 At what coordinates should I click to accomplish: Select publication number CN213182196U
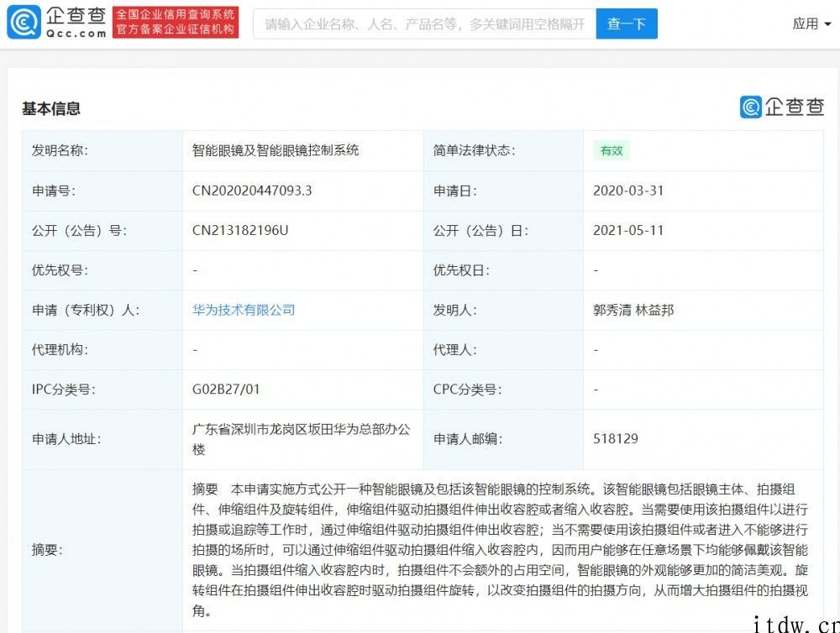[240, 230]
